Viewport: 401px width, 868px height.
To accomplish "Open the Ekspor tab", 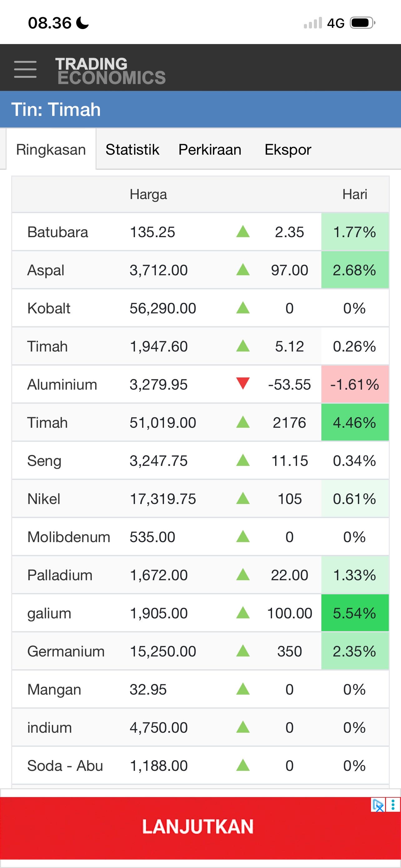I will pos(288,150).
